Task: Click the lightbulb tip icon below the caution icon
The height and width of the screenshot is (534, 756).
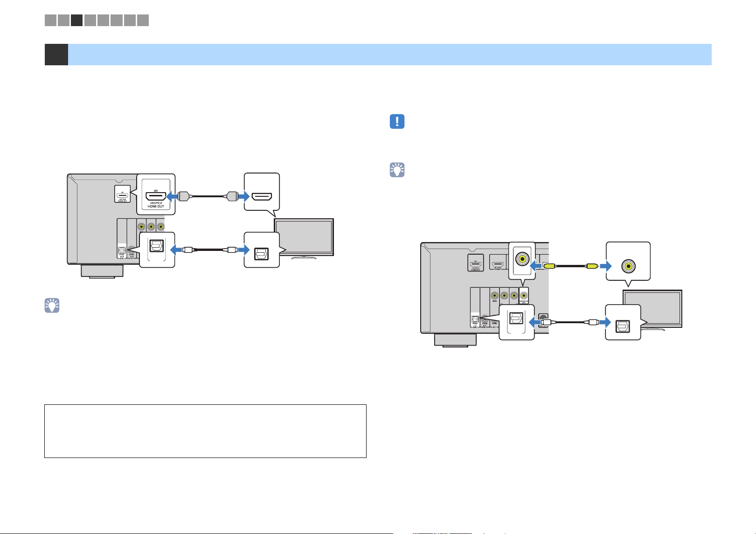Action: click(397, 170)
